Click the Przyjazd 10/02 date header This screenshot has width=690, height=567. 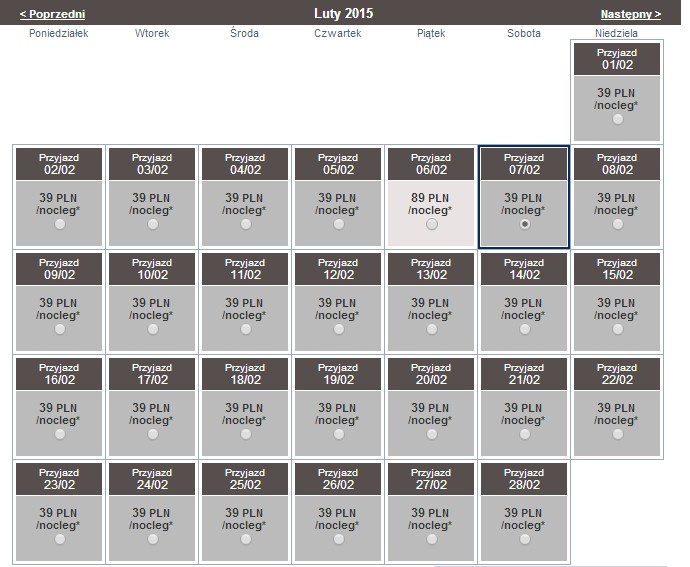(152, 269)
